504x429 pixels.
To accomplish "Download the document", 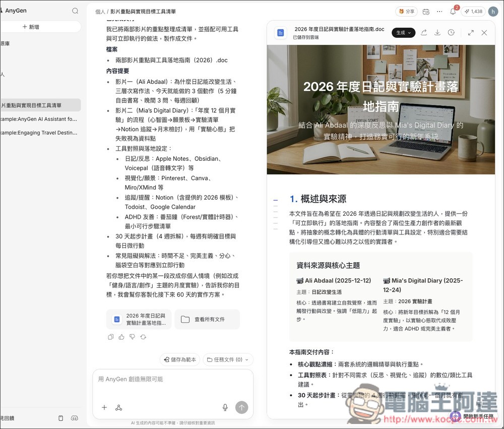I will click(x=437, y=32).
